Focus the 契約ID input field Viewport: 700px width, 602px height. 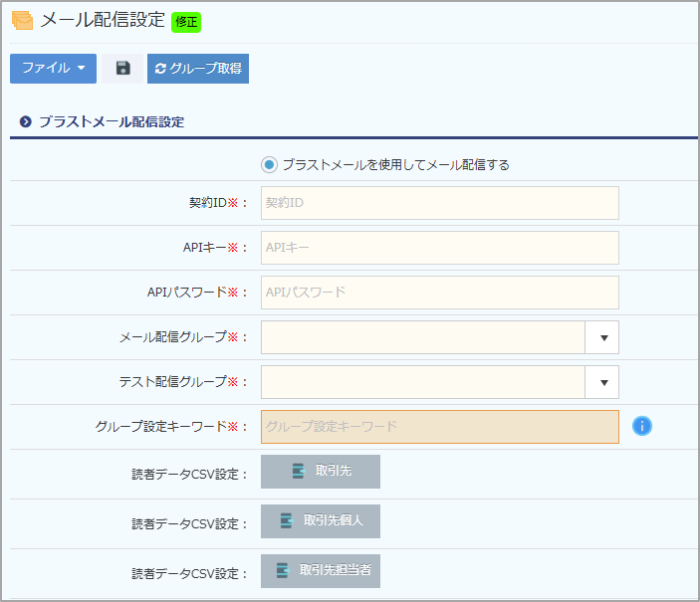(x=439, y=203)
